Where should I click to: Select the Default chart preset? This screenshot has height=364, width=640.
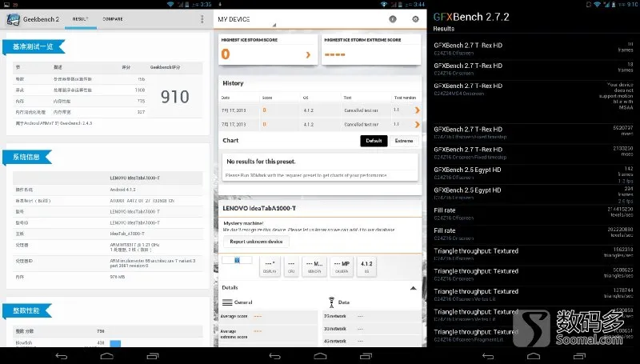pos(374,141)
